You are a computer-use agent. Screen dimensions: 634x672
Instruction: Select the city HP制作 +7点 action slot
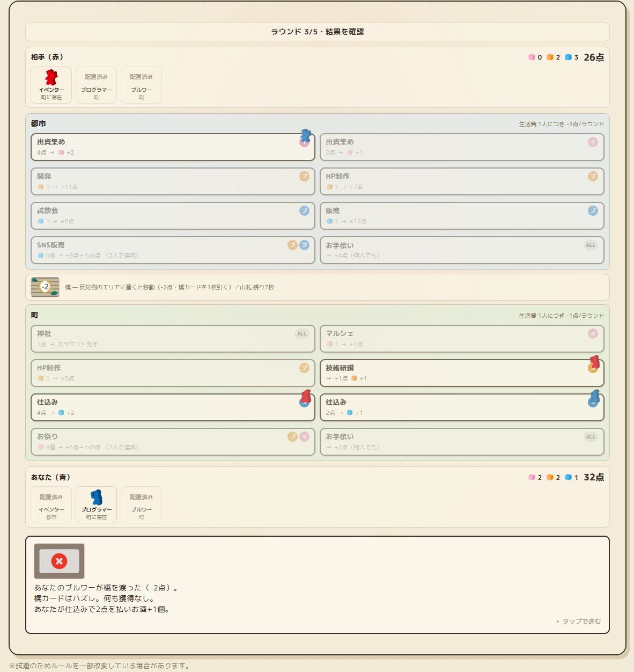462,181
